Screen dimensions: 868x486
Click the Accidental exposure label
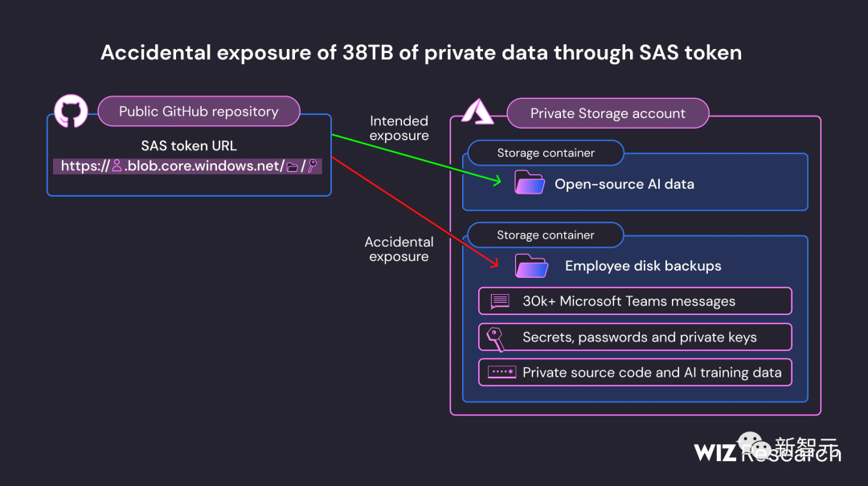pyautogui.click(x=399, y=249)
